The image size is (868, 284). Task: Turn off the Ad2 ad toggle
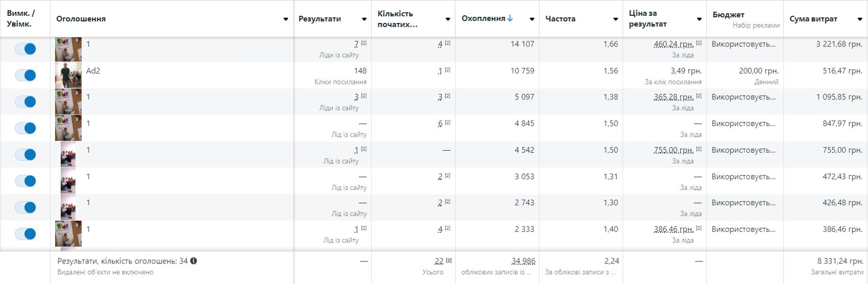(x=25, y=75)
